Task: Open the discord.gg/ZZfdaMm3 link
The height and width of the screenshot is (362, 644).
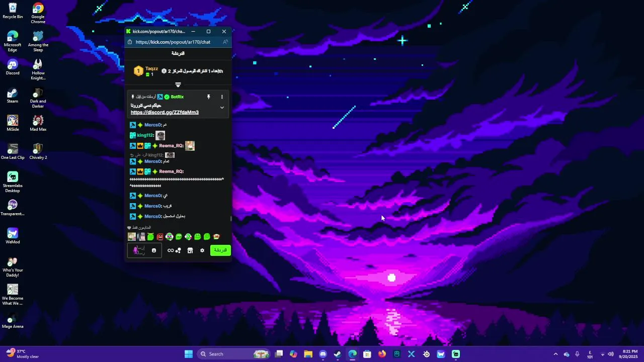Action: 165,113
